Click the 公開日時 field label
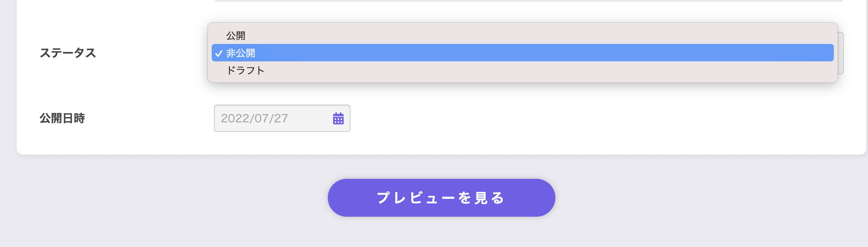Screen dimensions: 868x247 (x=62, y=118)
